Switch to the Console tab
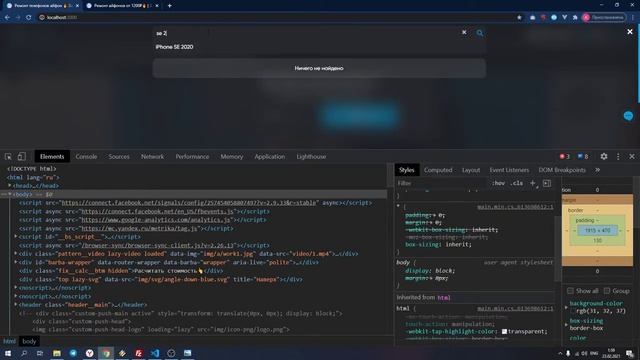This screenshot has height=360, width=640. [86, 156]
